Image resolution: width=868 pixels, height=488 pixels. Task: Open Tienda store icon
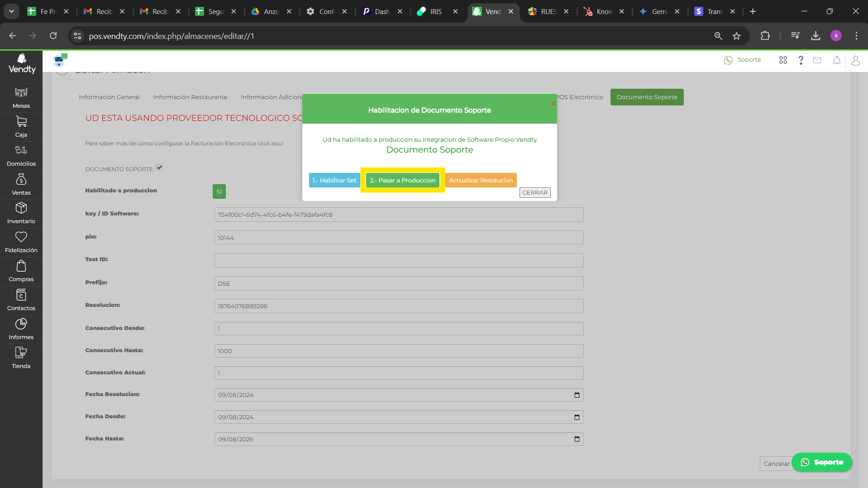point(21,353)
